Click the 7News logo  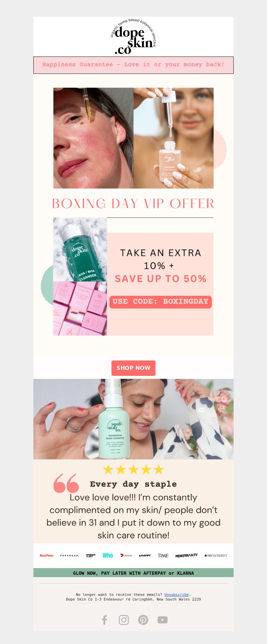pyautogui.click(x=126, y=555)
